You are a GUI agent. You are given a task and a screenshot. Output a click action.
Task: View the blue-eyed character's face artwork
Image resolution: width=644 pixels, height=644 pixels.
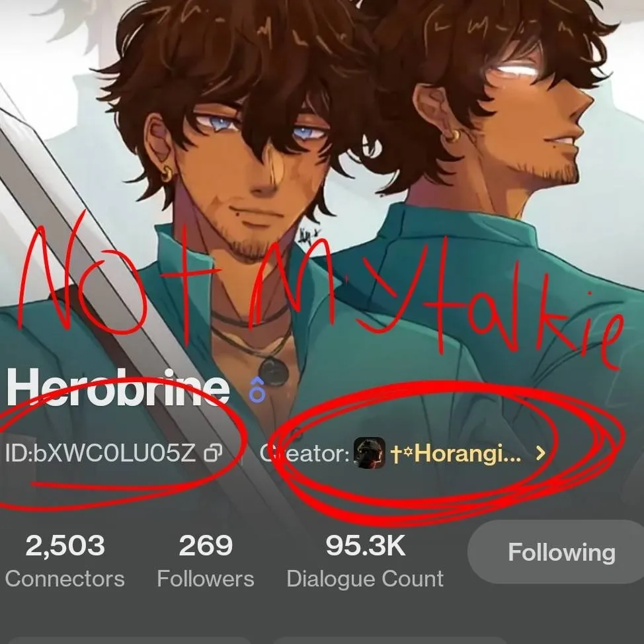coord(253,173)
